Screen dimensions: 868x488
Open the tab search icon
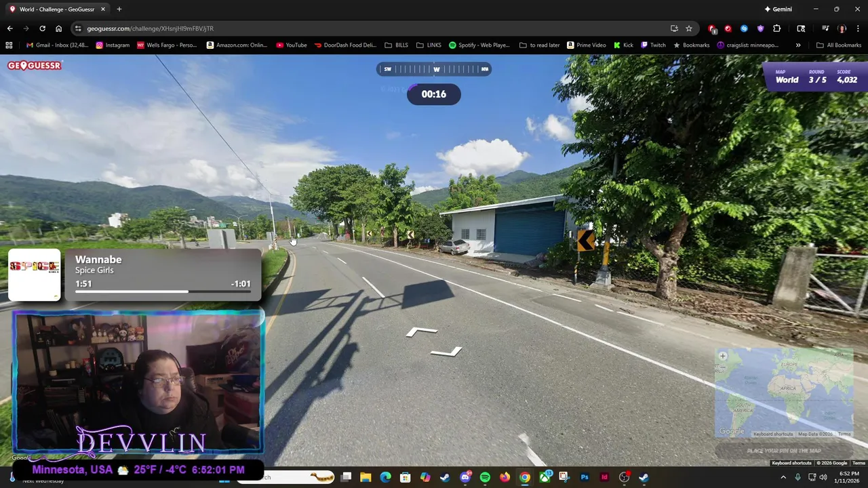coord(801,28)
